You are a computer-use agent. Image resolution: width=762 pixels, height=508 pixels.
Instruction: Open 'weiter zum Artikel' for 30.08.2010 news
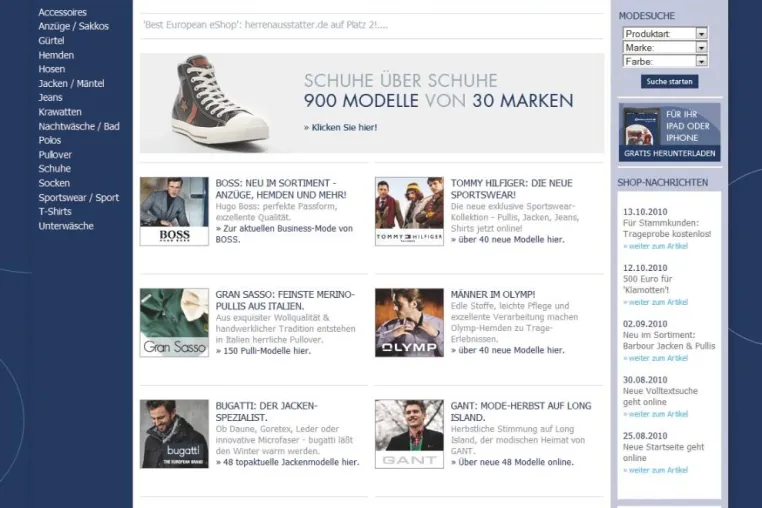pyautogui.click(x=655, y=414)
